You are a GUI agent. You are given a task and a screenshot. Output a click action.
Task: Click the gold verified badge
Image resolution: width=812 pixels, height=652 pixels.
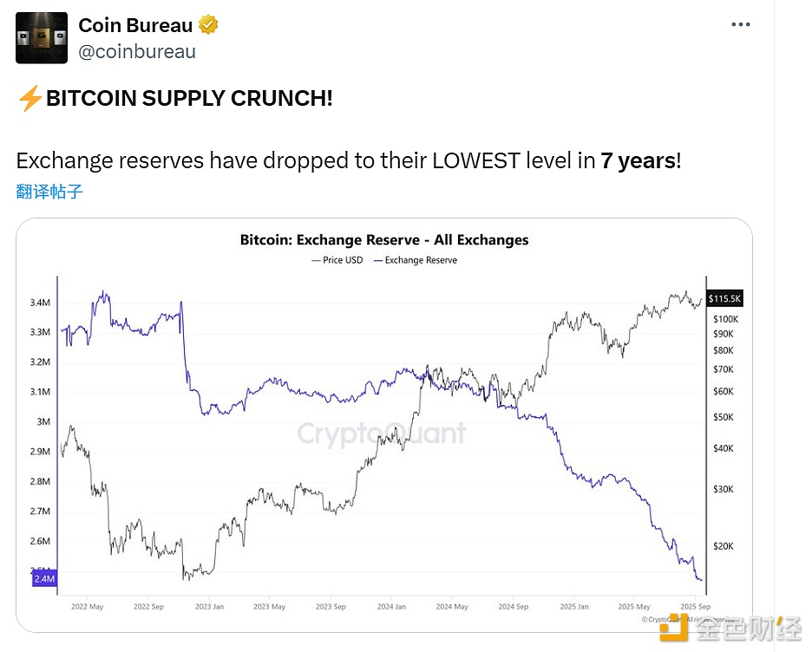pos(208,25)
